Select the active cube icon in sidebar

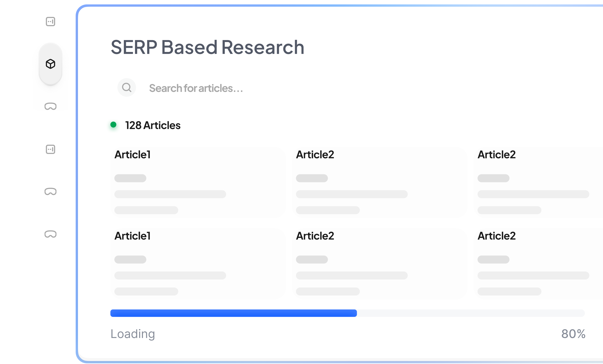coord(50,64)
